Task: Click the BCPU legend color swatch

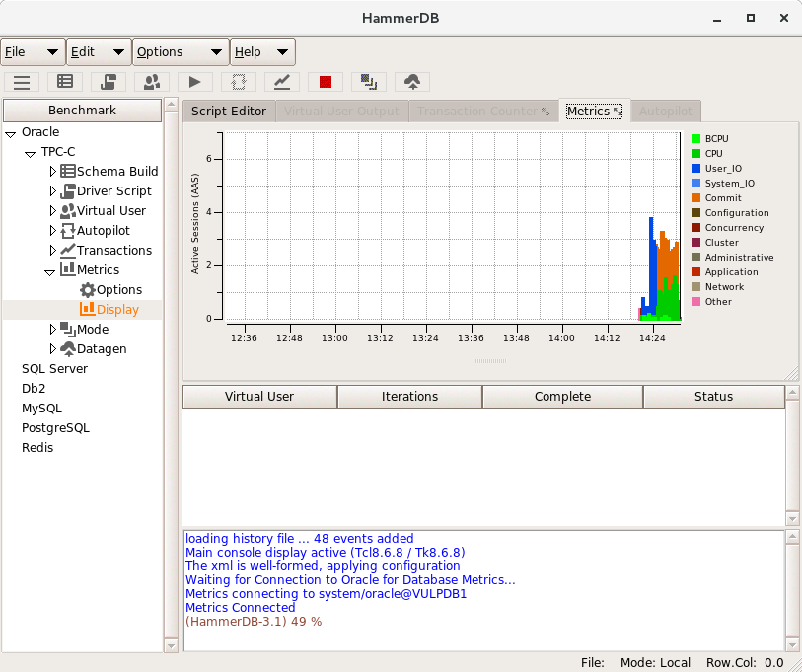Action: click(695, 139)
